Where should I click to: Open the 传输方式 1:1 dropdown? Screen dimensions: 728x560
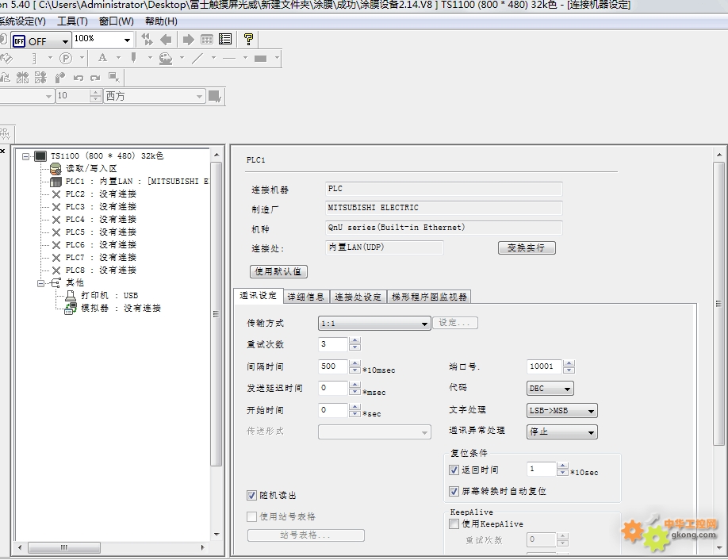374,323
